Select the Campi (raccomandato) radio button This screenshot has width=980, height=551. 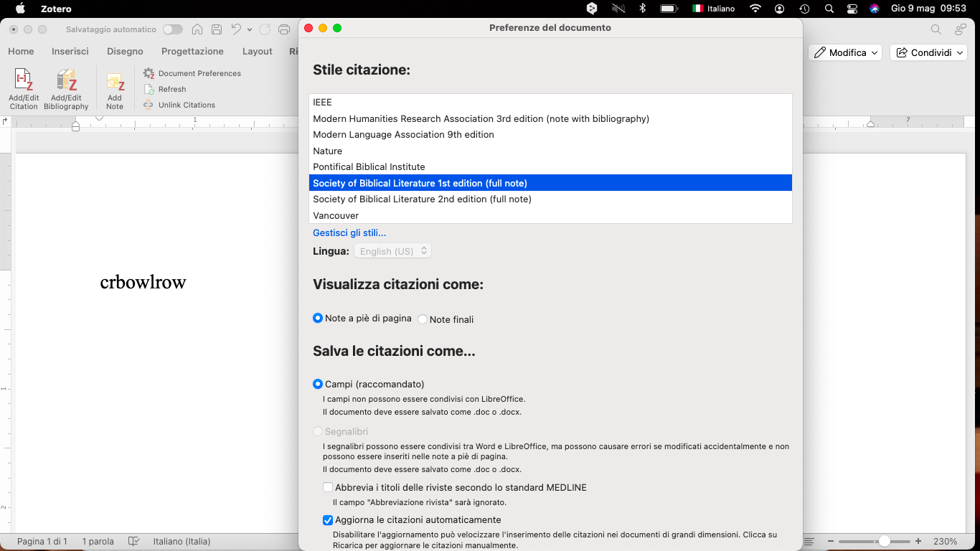318,384
